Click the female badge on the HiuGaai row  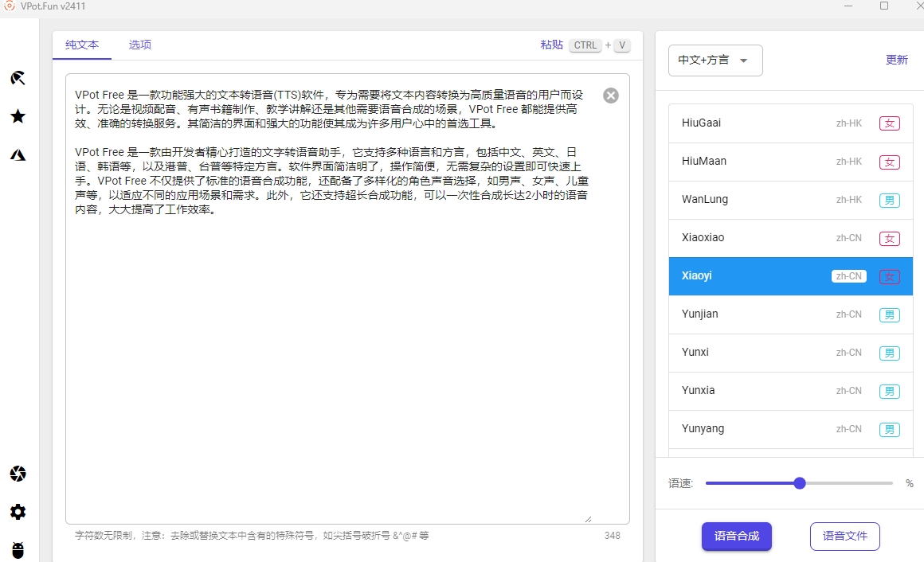pos(889,123)
